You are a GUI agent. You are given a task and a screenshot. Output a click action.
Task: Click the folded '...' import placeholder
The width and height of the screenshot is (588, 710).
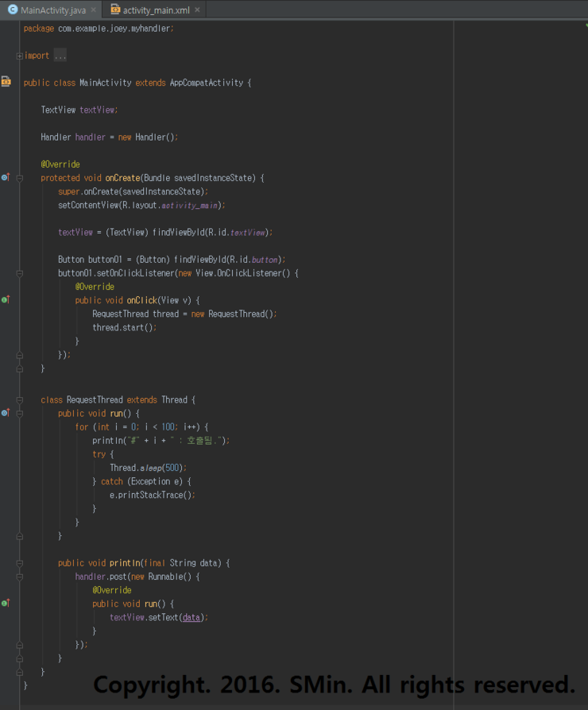pyautogui.click(x=60, y=56)
